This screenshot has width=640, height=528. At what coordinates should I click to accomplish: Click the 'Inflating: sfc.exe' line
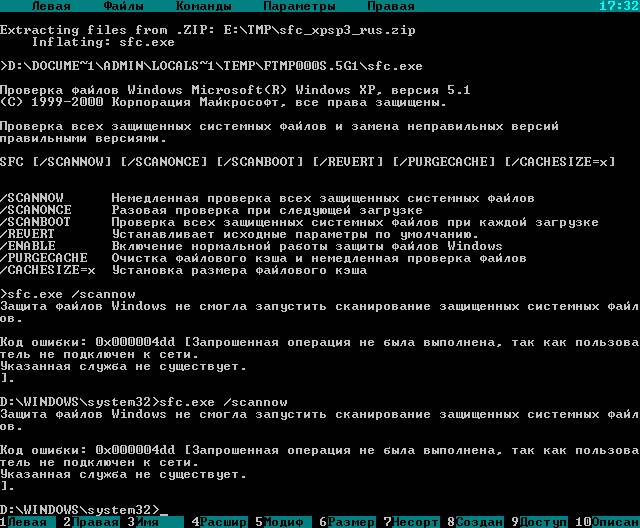pyautogui.click(x=103, y=42)
